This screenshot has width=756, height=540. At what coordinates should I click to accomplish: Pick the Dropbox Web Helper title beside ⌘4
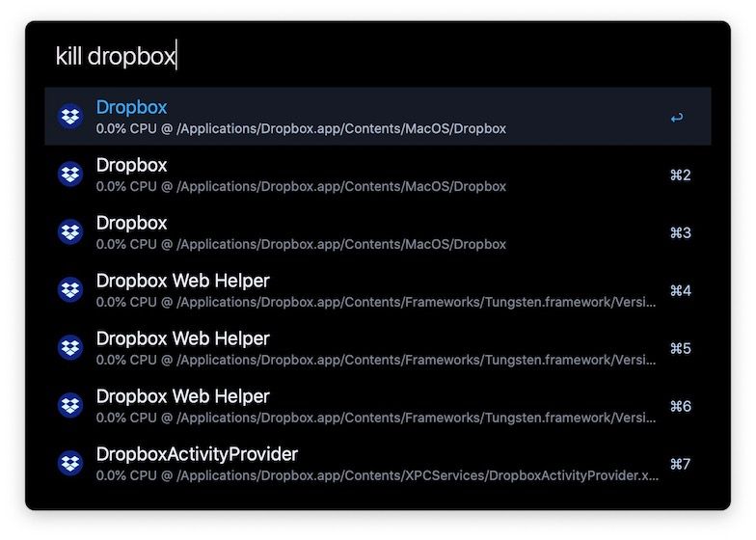coord(183,281)
